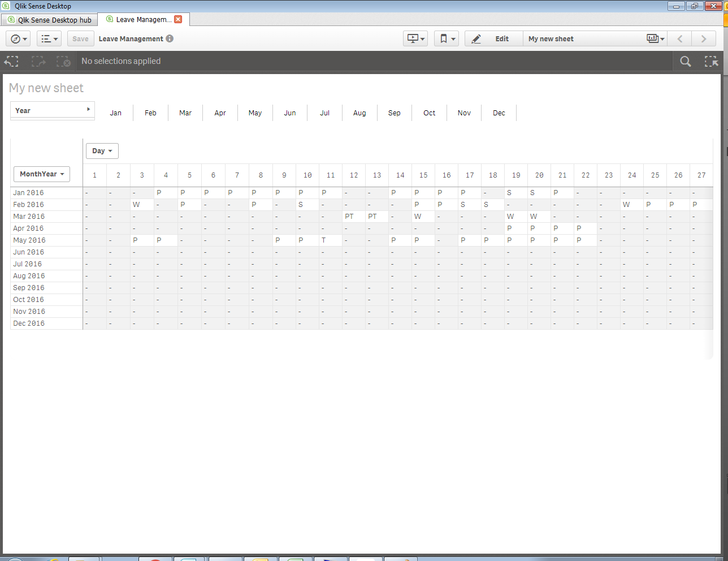Click the pencil Edit icon
This screenshot has height=561, width=728.
(476, 38)
